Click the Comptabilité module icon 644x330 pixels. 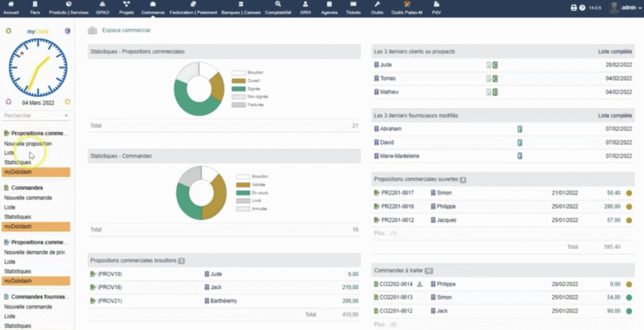coord(278,4)
